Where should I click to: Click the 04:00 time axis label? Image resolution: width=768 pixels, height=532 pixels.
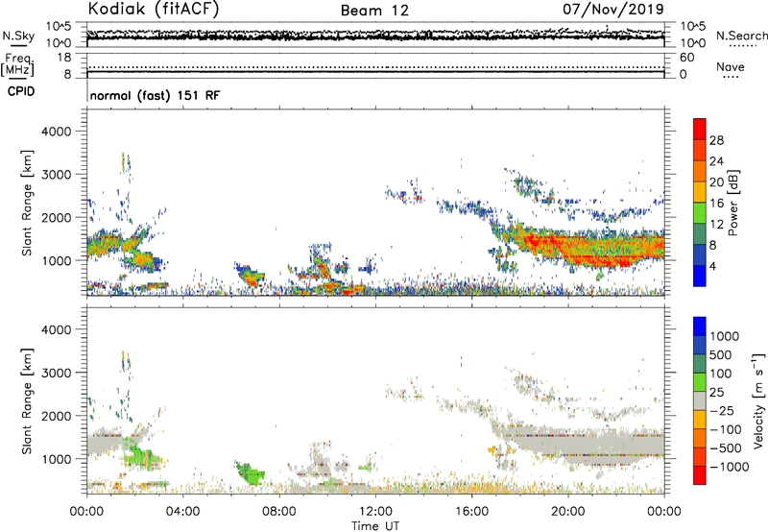182,512
